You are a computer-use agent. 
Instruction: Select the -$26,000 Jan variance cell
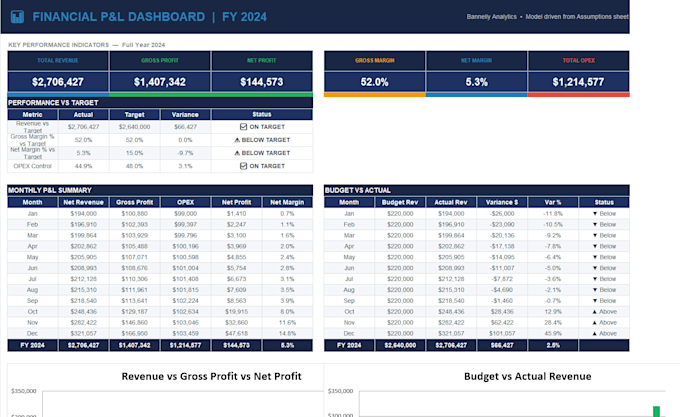pyautogui.click(x=502, y=214)
